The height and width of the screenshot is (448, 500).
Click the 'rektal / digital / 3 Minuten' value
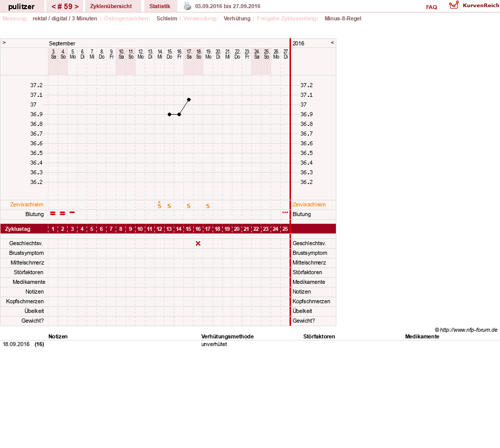[65, 18]
